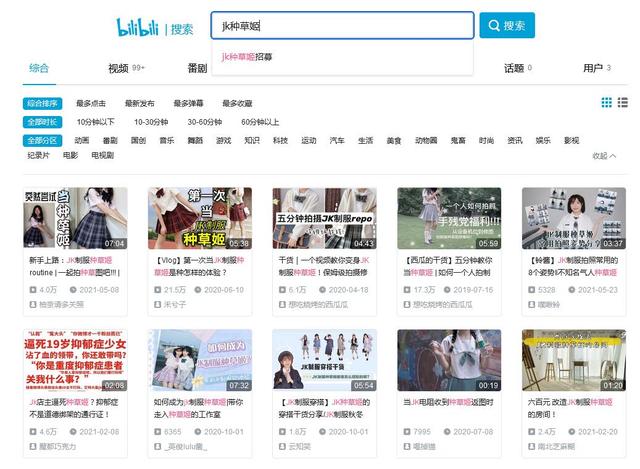640x469 pixels.
Task: Click the search input field
Action: click(x=342, y=25)
